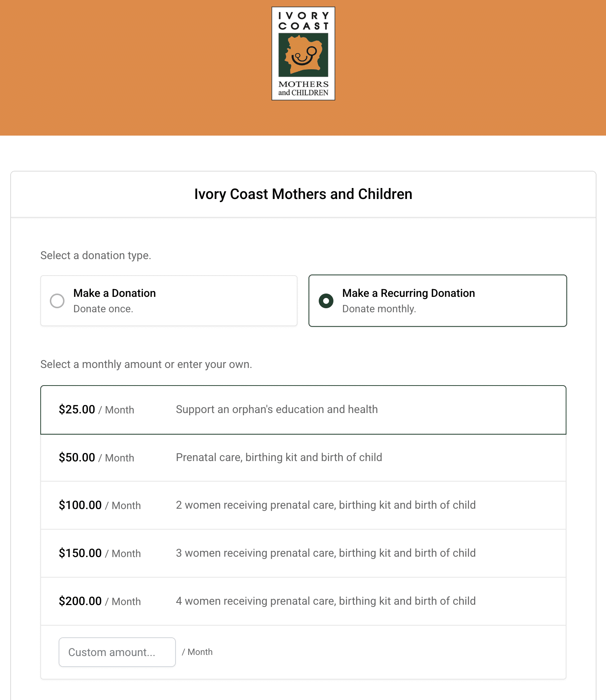Click the "/ Month" label beside custom amount
The image size is (606, 700).
coord(197,652)
